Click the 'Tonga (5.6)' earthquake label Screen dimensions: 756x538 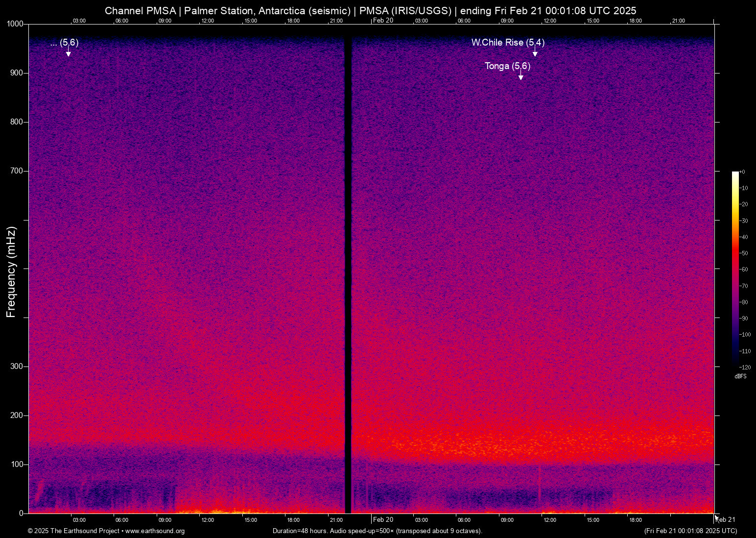pyautogui.click(x=508, y=66)
